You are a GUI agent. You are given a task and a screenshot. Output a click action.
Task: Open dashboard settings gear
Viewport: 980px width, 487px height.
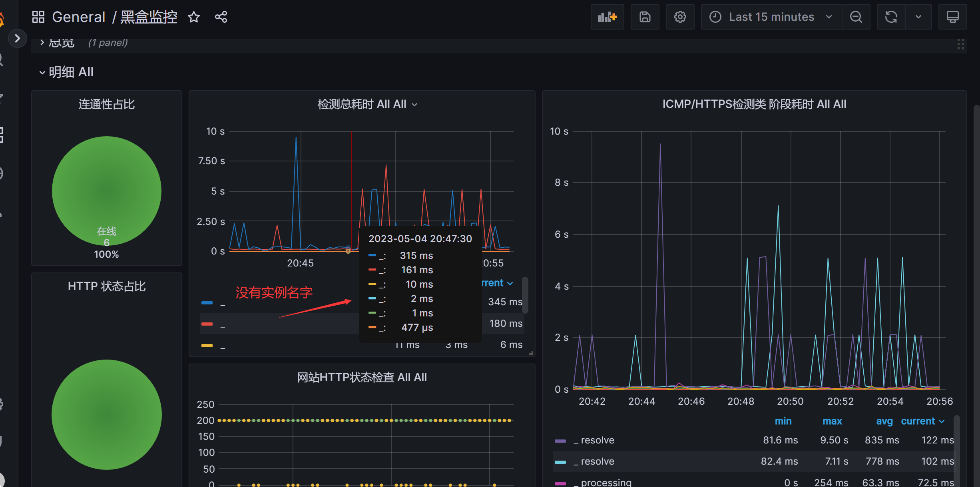[x=680, y=17]
